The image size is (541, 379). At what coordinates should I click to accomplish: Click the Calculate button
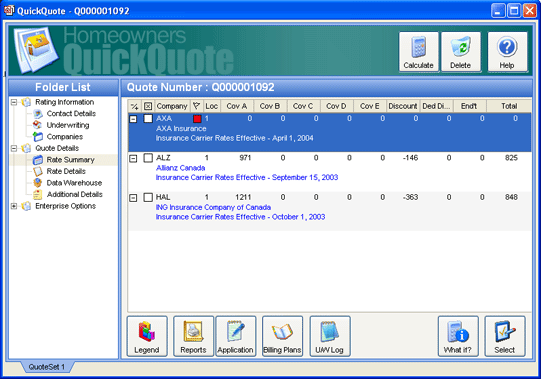click(419, 52)
